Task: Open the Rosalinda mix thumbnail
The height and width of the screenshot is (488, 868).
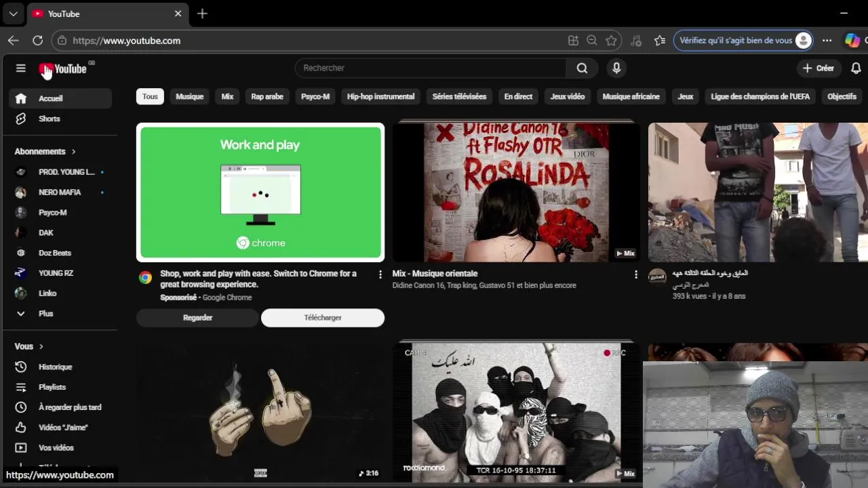Action: [x=516, y=192]
